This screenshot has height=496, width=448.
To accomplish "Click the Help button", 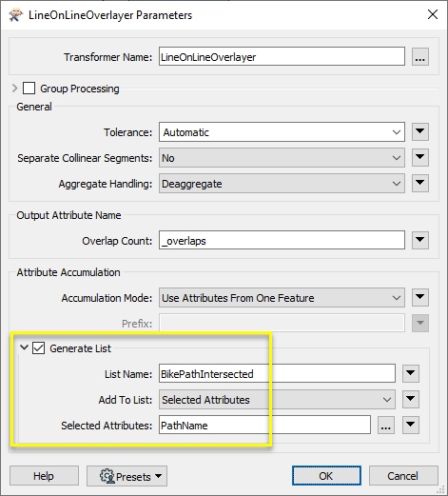I will pyautogui.click(x=44, y=476).
